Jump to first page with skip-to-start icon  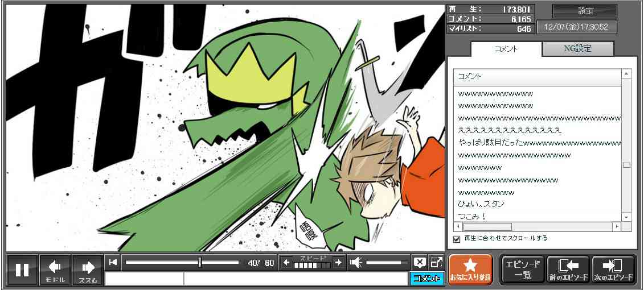(x=113, y=262)
